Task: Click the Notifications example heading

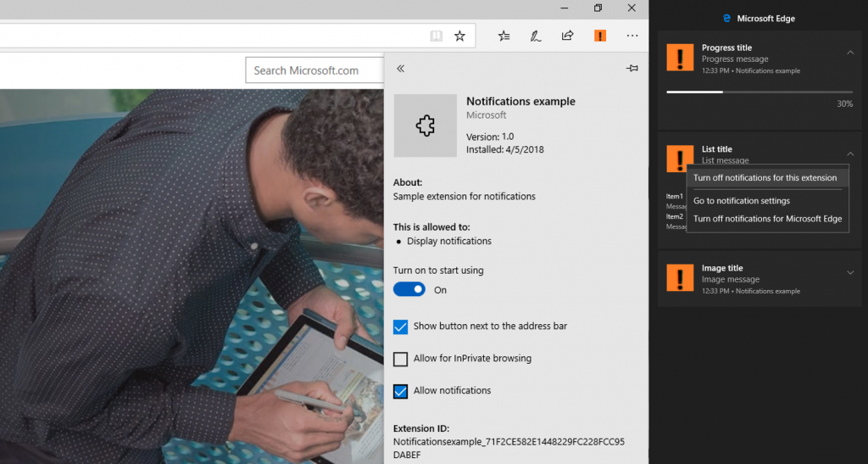Action: pos(520,101)
